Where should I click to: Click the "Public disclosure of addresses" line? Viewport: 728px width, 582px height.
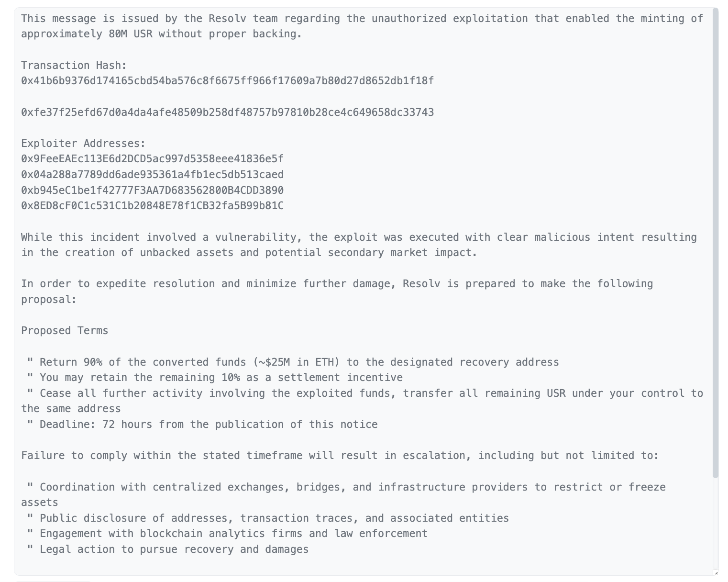[x=274, y=518]
